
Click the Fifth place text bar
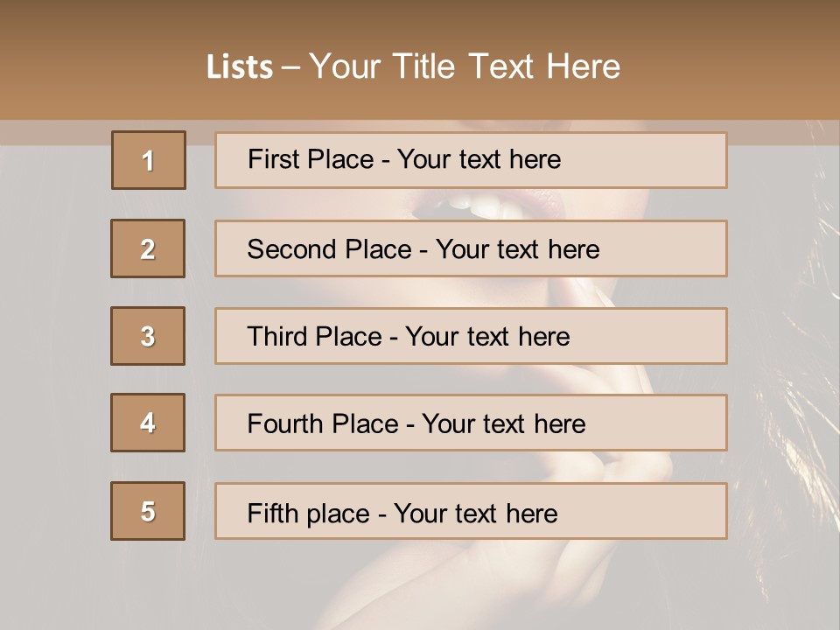471,511
